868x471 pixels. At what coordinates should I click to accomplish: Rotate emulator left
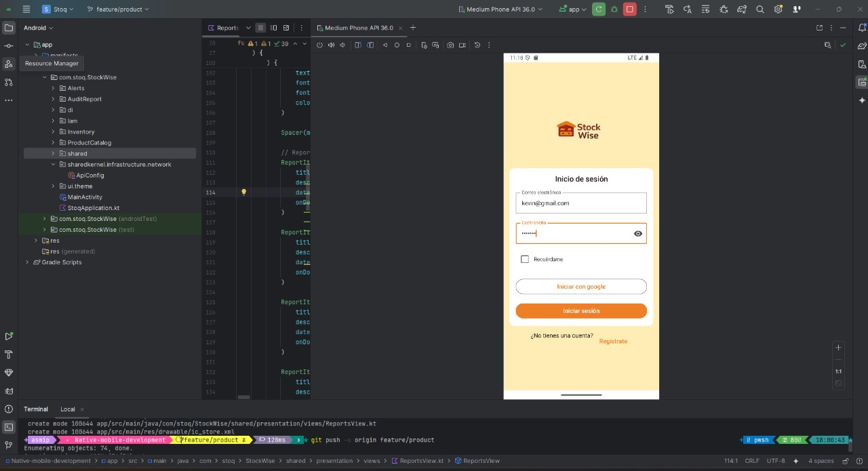click(x=359, y=45)
